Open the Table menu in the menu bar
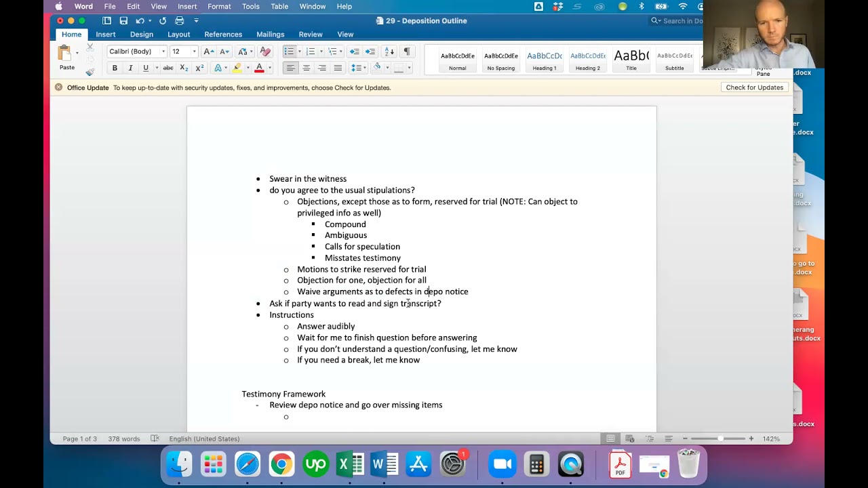The image size is (868, 488). pyautogui.click(x=279, y=6)
